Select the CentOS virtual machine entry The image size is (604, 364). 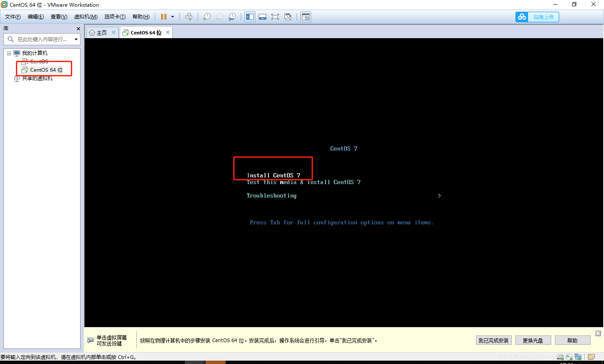pos(39,62)
